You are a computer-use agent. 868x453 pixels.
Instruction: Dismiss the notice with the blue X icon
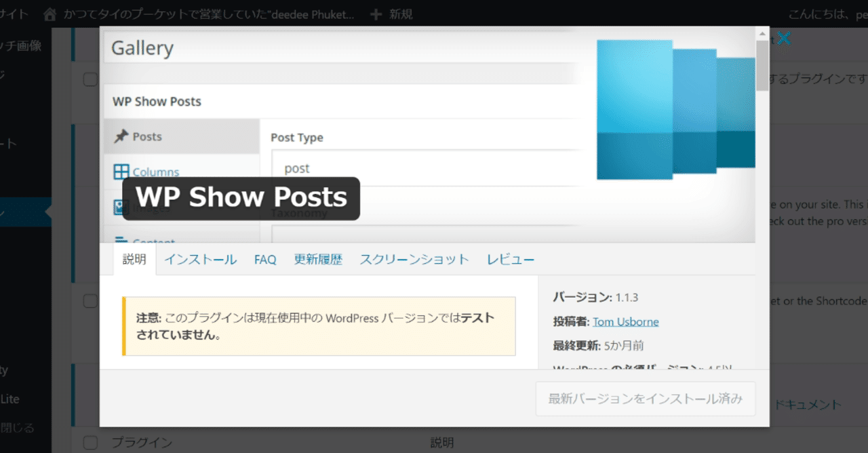pos(785,39)
